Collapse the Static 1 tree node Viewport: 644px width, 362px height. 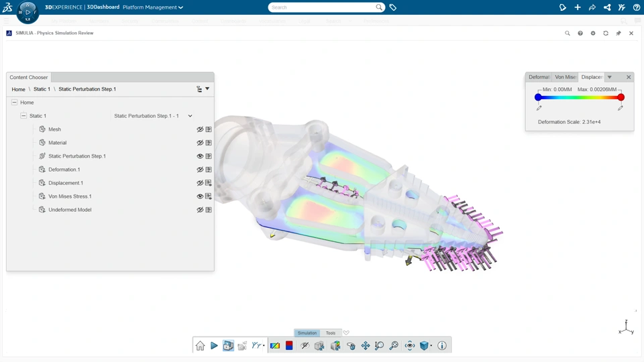click(x=23, y=116)
